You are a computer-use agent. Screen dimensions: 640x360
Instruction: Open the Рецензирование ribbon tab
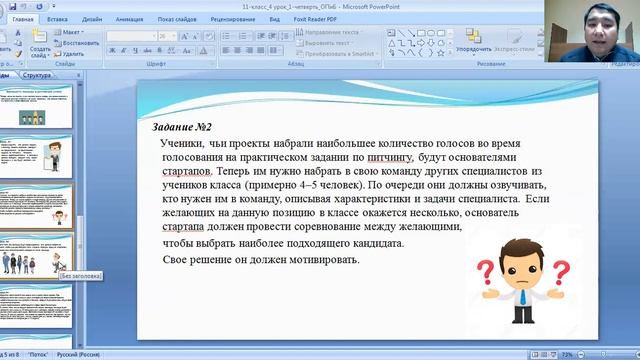click(233, 19)
